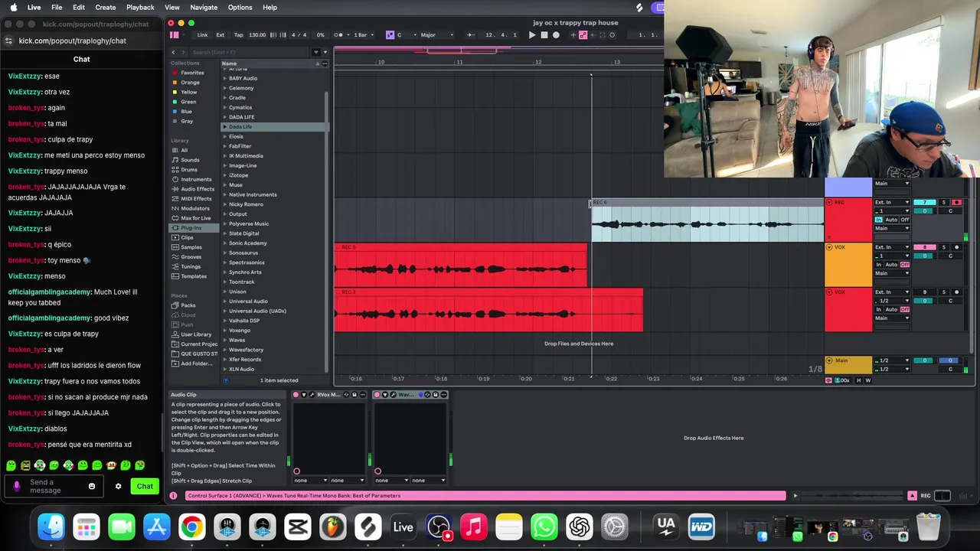Open the Options menu
Viewport: 980px width, 551px height.
point(240,7)
